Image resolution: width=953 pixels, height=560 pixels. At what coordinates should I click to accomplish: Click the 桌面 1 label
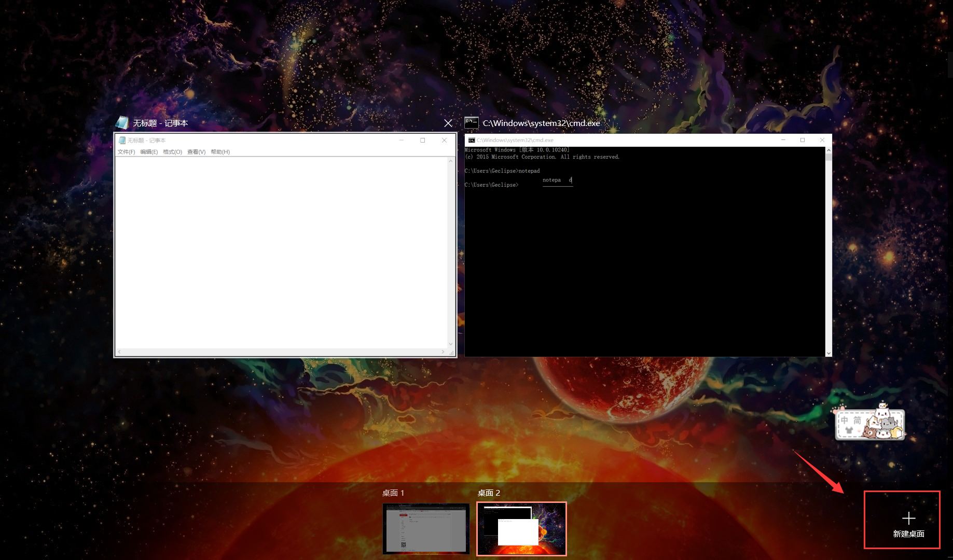(x=393, y=493)
